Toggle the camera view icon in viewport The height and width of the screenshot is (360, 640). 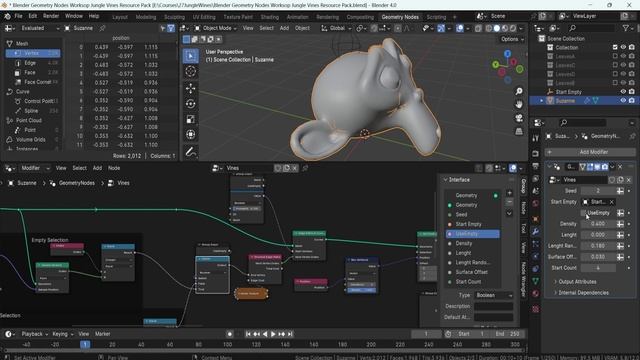point(519,118)
